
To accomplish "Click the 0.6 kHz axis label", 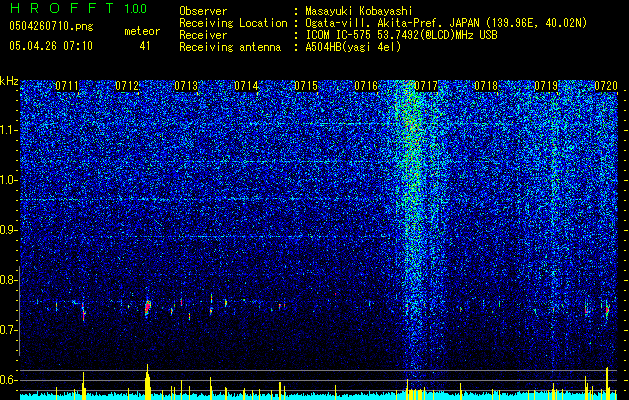I will click(8, 380).
